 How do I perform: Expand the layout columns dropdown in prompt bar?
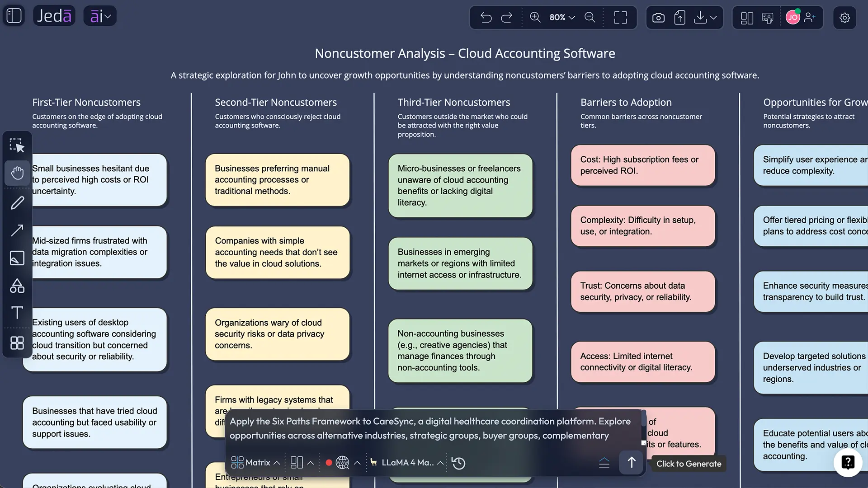302,462
